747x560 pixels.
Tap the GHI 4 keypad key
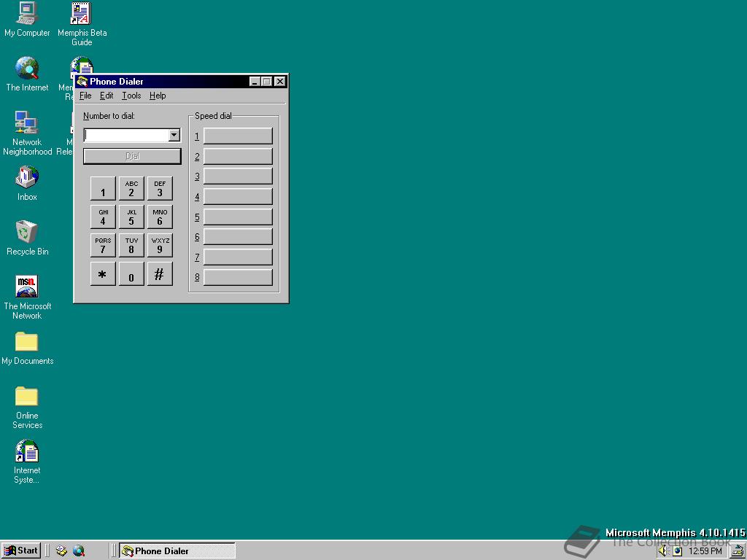[x=103, y=217]
